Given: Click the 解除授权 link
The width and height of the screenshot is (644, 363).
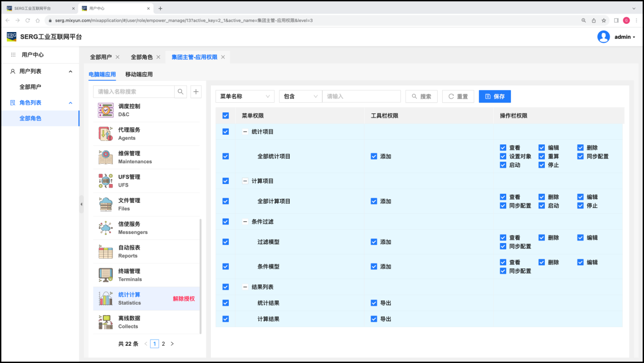Looking at the screenshot, I should pyautogui.click(x=183, y=299).
